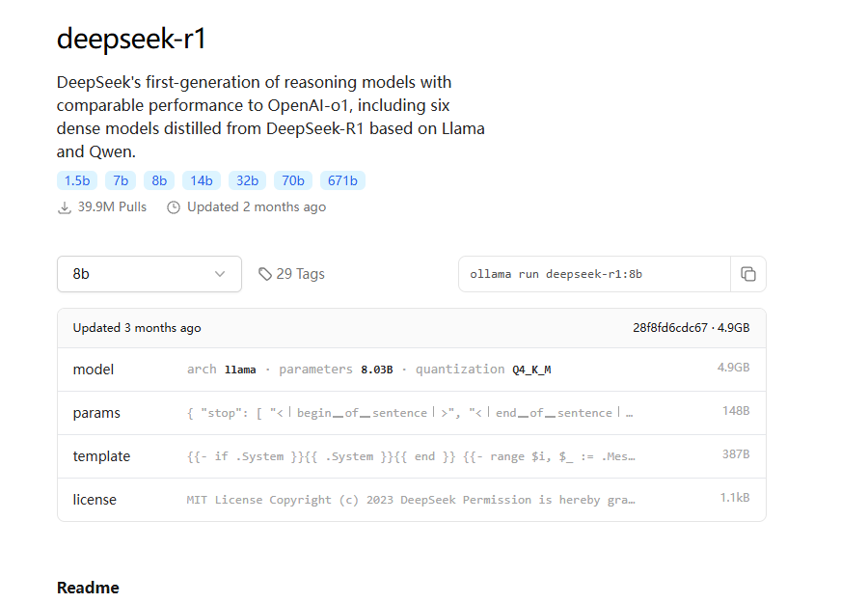This screenshot has height=603, width=868.
Task: Click the ollama run command field
Action: 594,274
